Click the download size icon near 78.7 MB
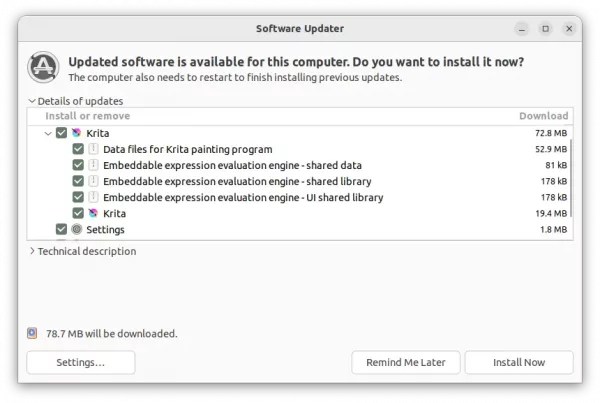600x403 pixels. (32, 333)
